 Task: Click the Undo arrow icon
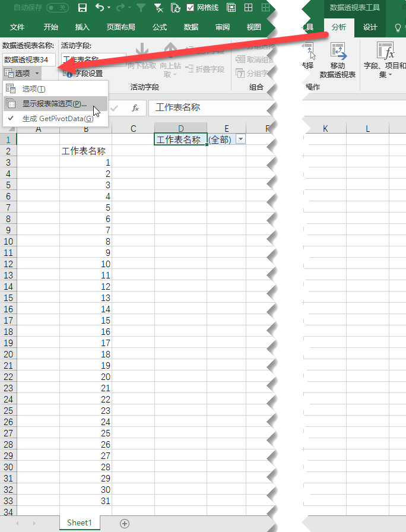point(99,8)
